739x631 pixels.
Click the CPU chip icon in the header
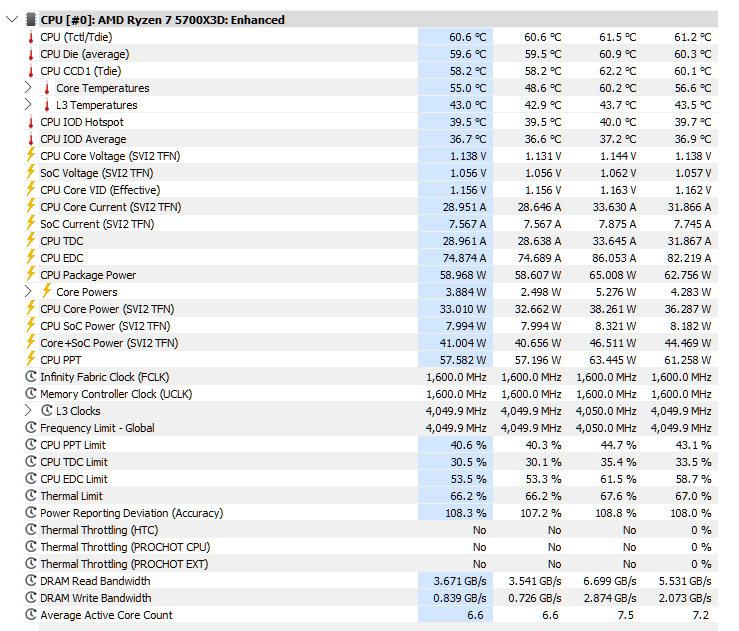pos(30,19)
